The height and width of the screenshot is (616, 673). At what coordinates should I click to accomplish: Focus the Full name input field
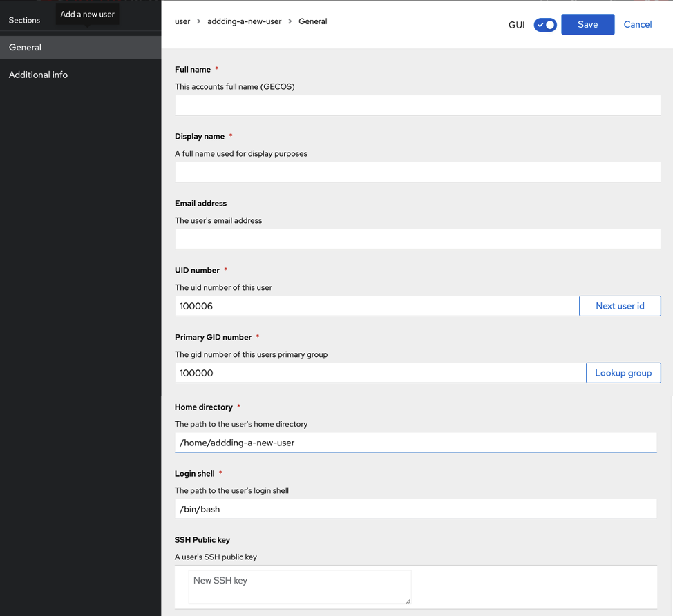[x=417, y=105]
